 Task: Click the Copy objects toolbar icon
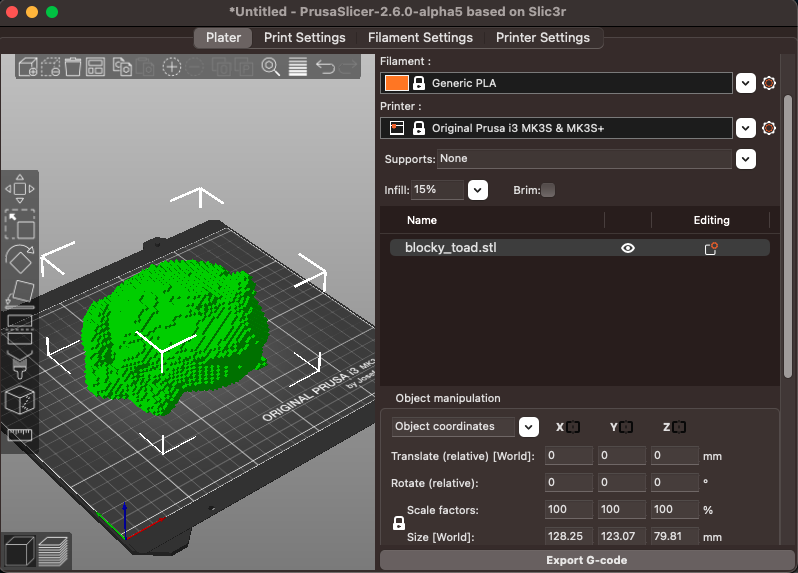tap(122, 67)
